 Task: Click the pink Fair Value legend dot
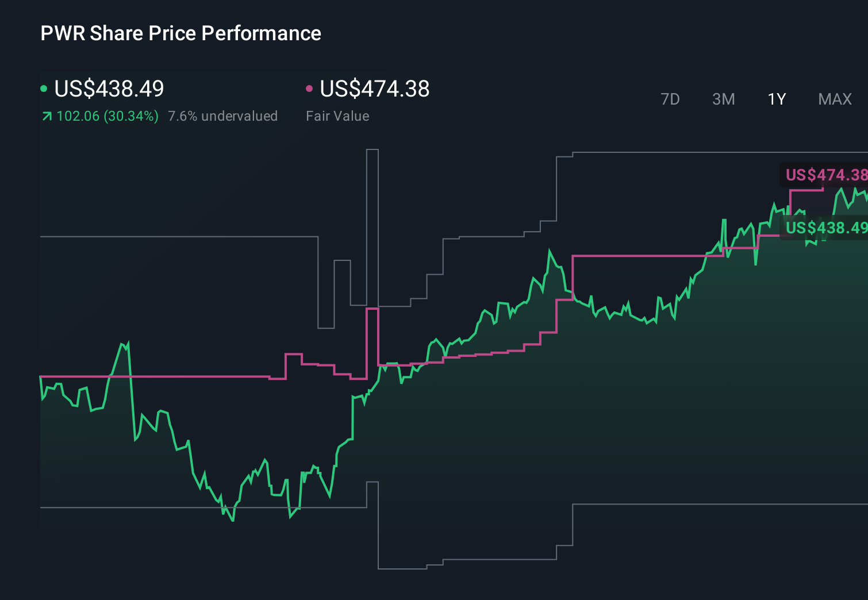[x=310, y=88]
